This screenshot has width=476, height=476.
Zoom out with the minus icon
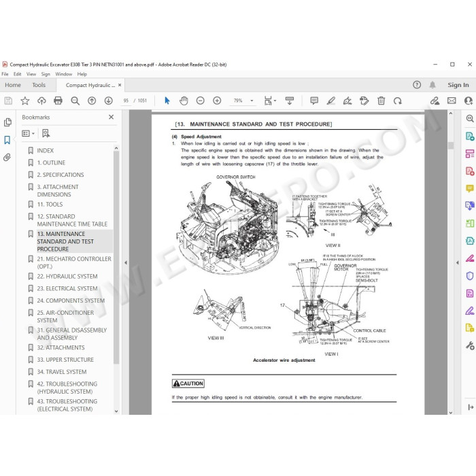click(201, 101)
